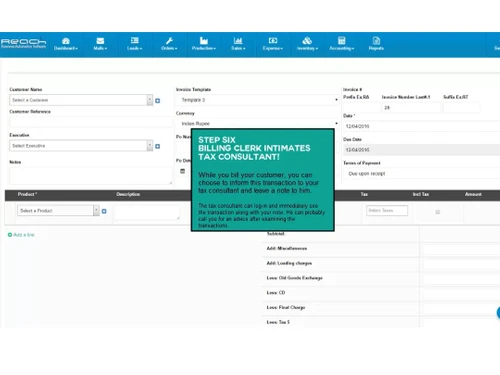
Task: Open the Select a Customer dropdown
Action: 81,100
